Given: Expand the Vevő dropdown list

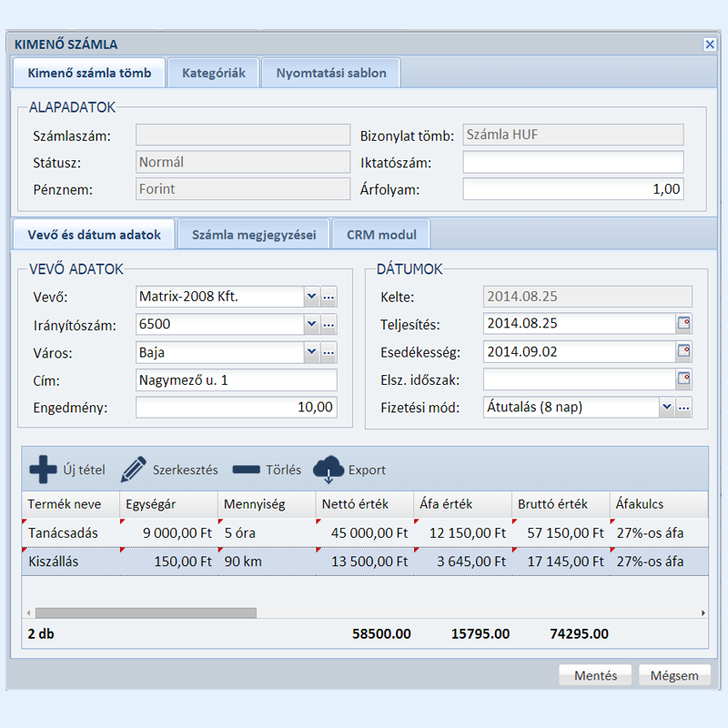Looking at the screenshot, I should click(310, 296).
